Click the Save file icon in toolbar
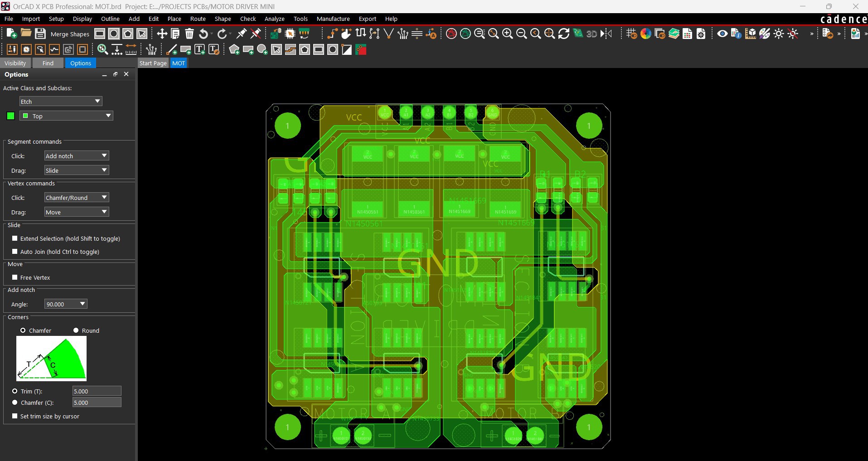Viewport: 868px width, 461px height. pos(40,34)
